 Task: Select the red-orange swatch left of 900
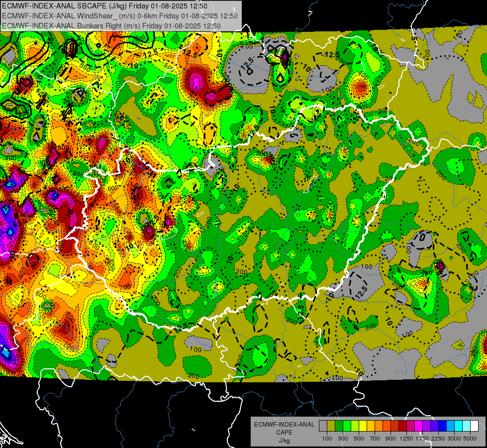387,426
